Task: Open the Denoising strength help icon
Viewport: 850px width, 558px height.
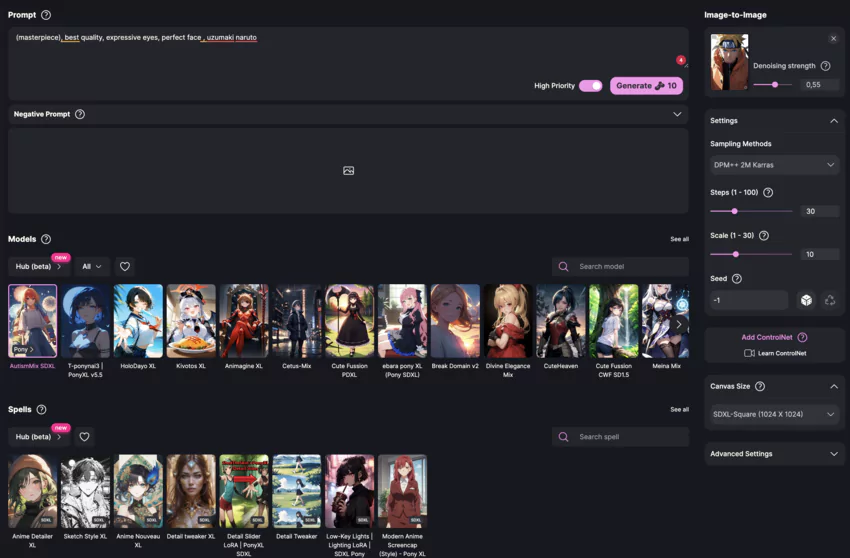Action: (x=825, y=66)
